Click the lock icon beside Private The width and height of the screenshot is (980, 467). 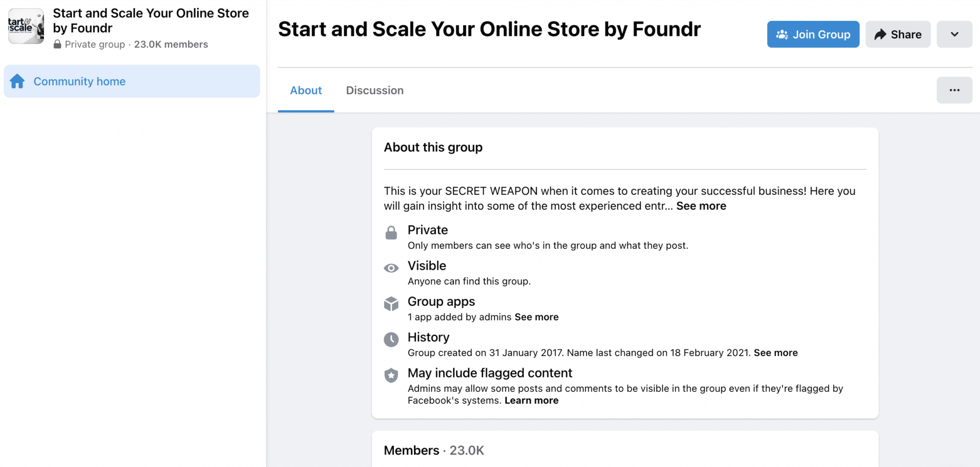pyautogui.click(x=391, y=233)
